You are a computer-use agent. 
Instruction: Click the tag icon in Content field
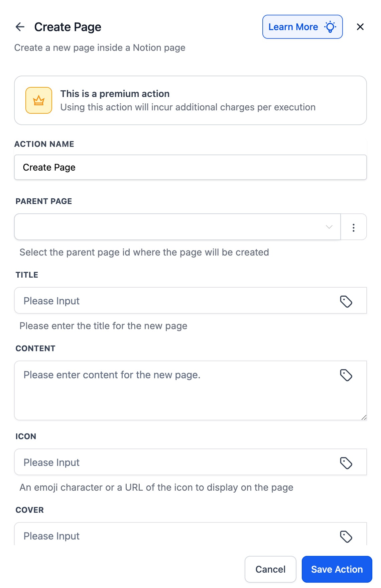click(x=346, y=375)
